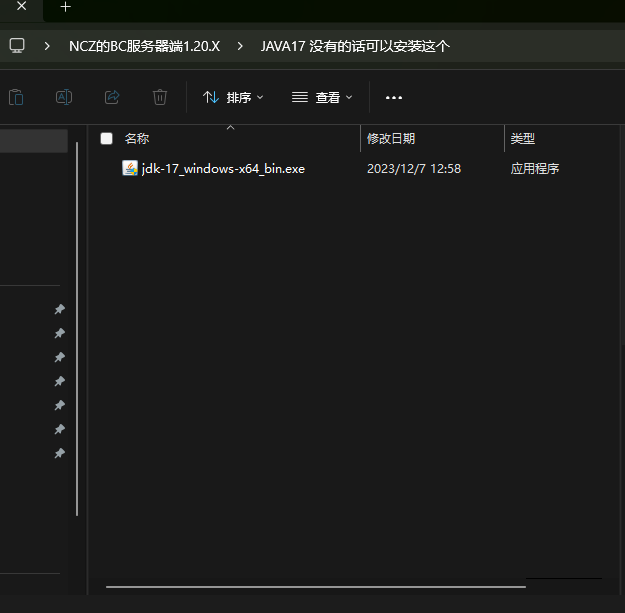Click the highlighted item in the navigation pane
Screen dimensions: 625x613
coord(33,141)
